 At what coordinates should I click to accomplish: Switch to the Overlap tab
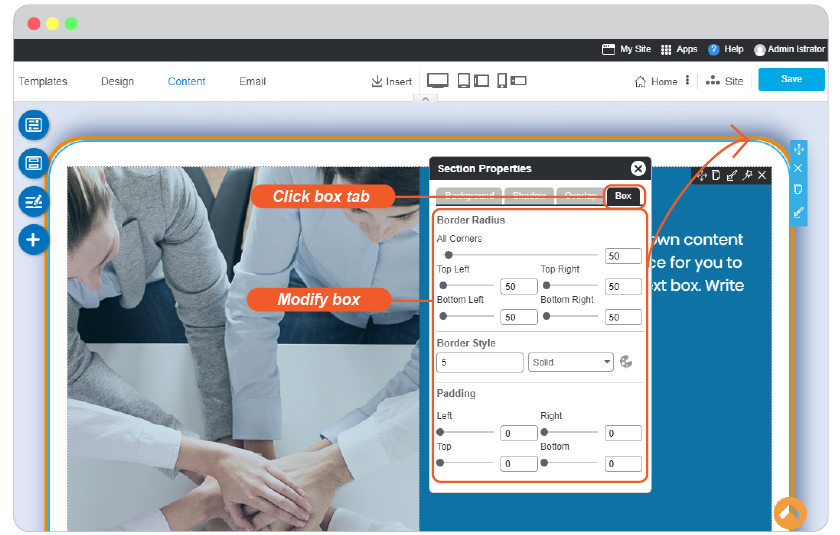(580, 195)
